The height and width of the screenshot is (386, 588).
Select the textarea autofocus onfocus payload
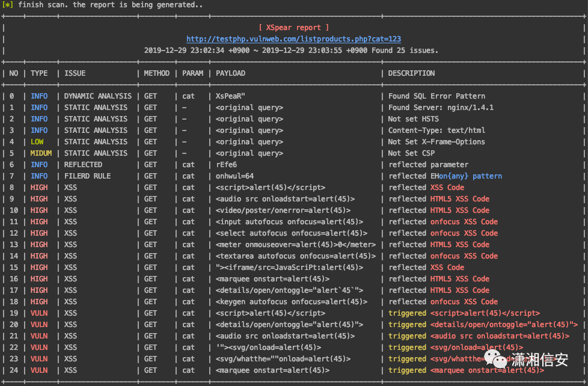295,256
